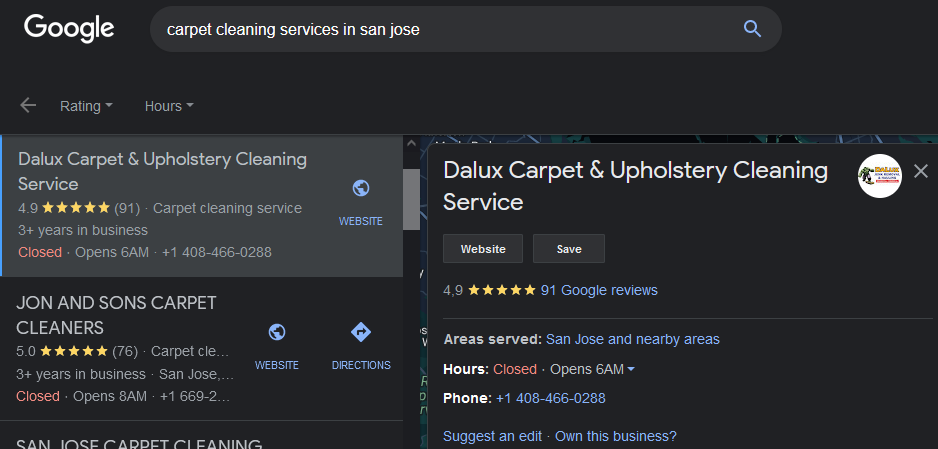Click inside the search query field
This screenshot has height=449, width=938.
click(x=443, y=29)
